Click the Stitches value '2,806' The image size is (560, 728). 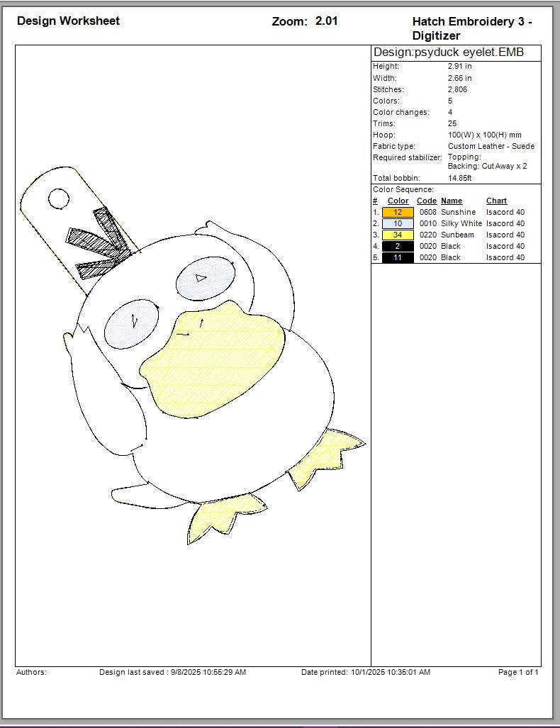[x=457, y=89]
